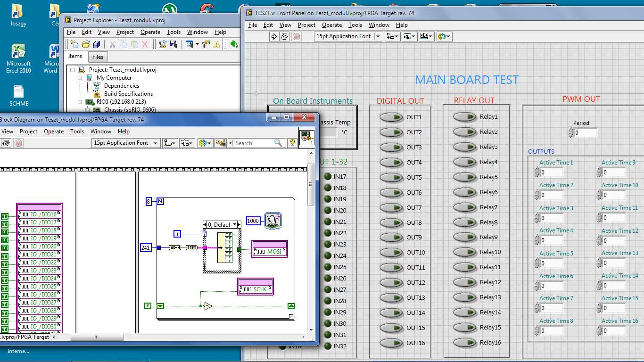The width and height of the screenshot is (644, 362).
Task: Open Align Objects dropdown in Front Panel toolbar
Action: click(392, 36)
